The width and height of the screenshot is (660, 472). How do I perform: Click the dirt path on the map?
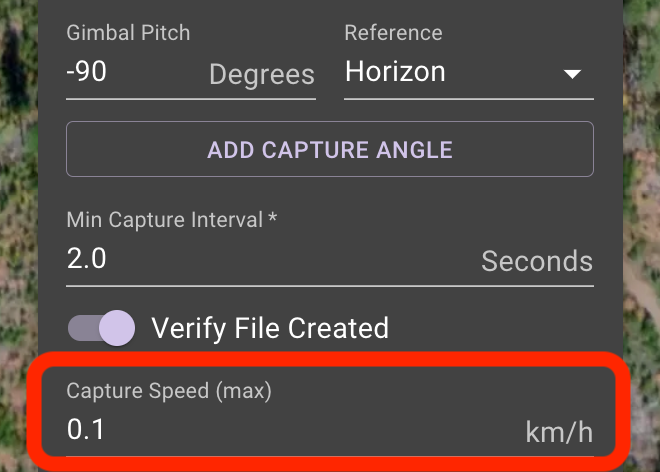(642, 286)
